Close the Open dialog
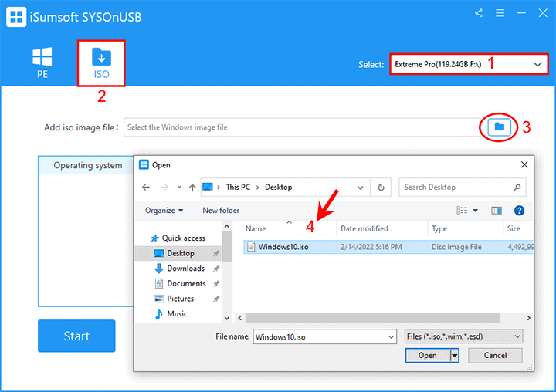 click(x=524, y=164)
